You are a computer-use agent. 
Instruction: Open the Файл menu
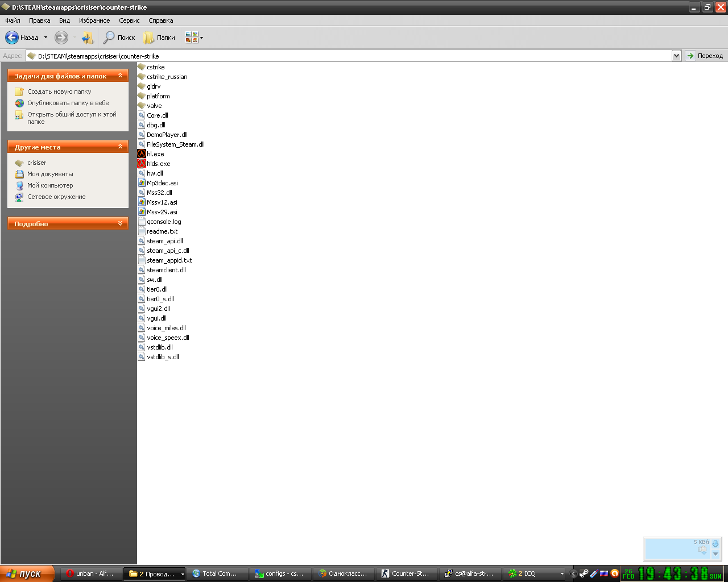(13, 20)
